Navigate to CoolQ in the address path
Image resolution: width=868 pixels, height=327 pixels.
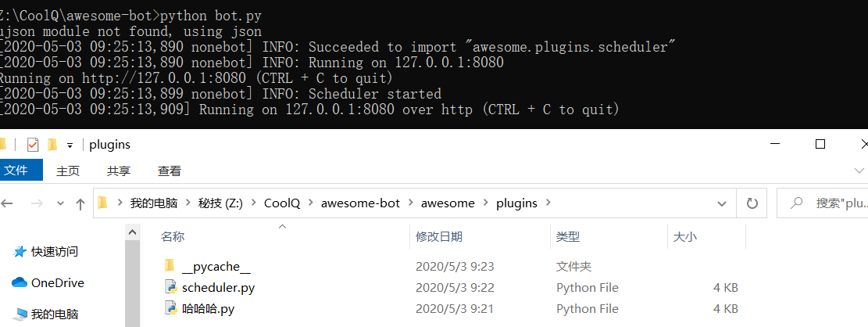(x=281, y=203)
